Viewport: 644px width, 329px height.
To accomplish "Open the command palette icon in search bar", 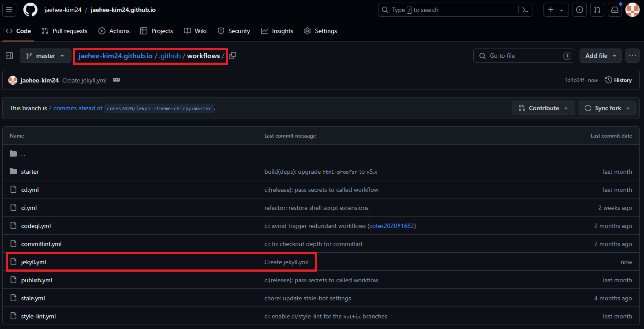I will (525, 10).
